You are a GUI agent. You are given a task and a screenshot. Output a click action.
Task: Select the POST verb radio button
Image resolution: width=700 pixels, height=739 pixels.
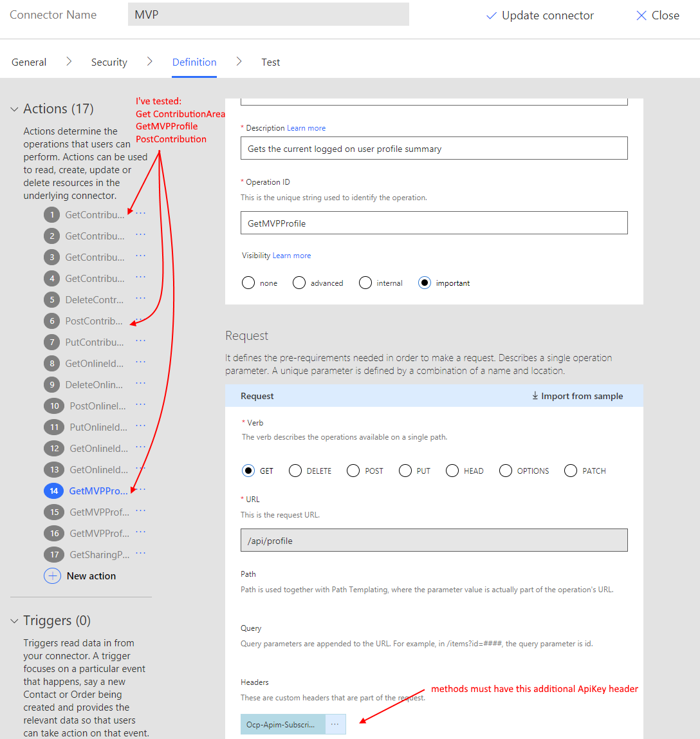tap(353, 471)
